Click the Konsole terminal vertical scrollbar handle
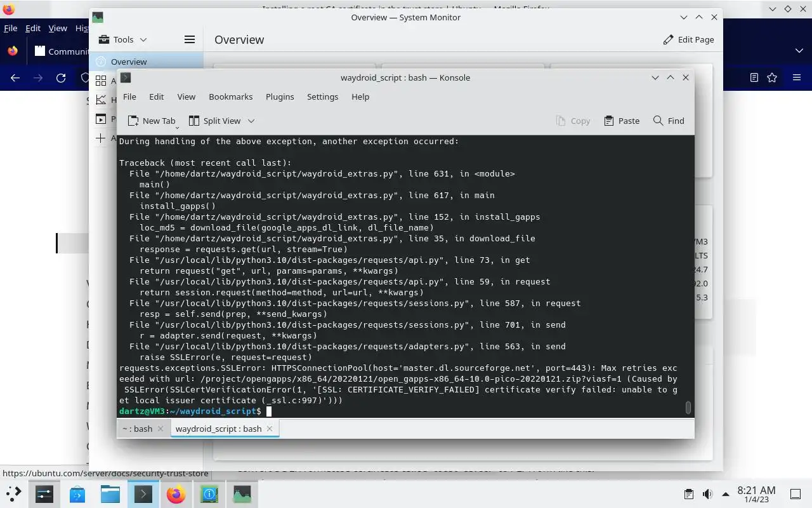 pos(688,407)
